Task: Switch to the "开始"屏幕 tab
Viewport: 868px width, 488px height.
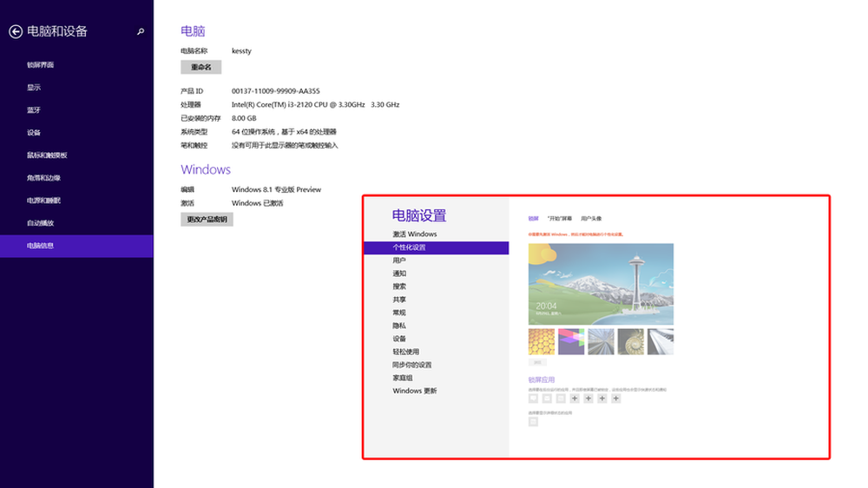Action: [x=560, y=219]
